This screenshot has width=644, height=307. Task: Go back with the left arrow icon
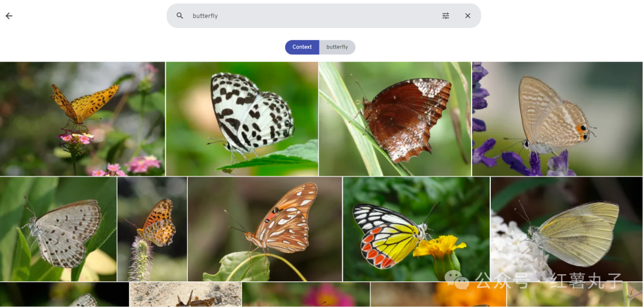(x=9, y=16)
